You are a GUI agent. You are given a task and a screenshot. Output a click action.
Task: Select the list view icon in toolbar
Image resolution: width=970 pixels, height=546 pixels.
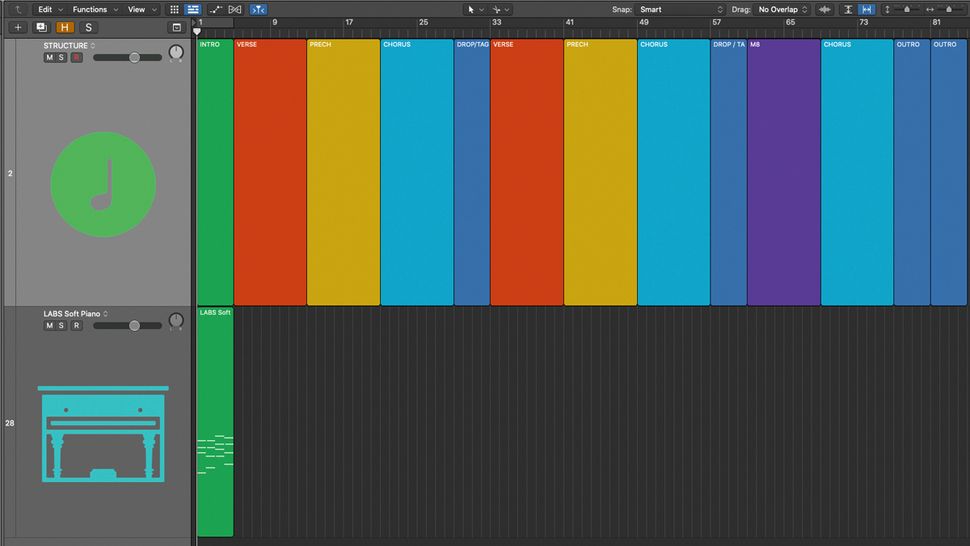pos(193,9)
